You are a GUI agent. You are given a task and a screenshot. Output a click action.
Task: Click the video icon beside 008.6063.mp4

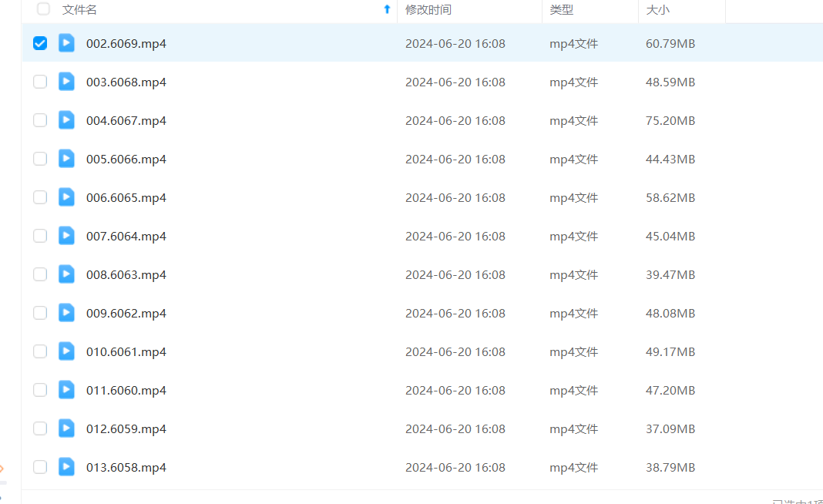(x=67, y=274)
